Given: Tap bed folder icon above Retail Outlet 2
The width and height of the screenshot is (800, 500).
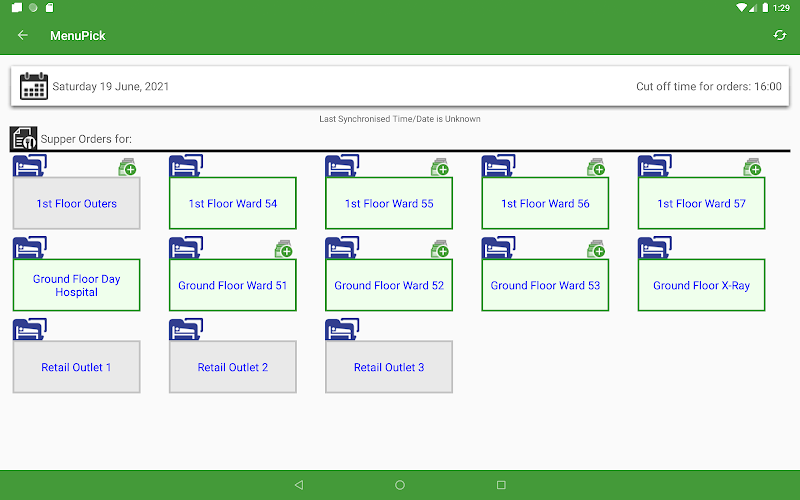Looking at the screenshot, I should [186, 329].
